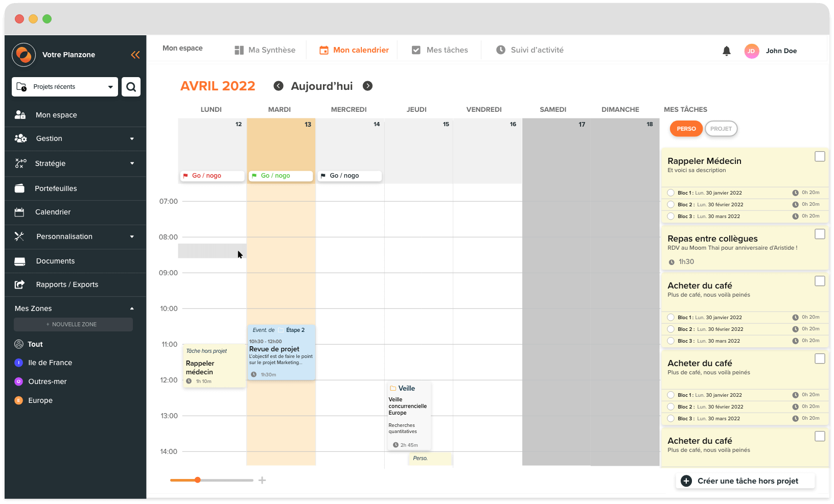Select Bloc 1 radio under Rappeler Médecin

(x=671, y=193)
